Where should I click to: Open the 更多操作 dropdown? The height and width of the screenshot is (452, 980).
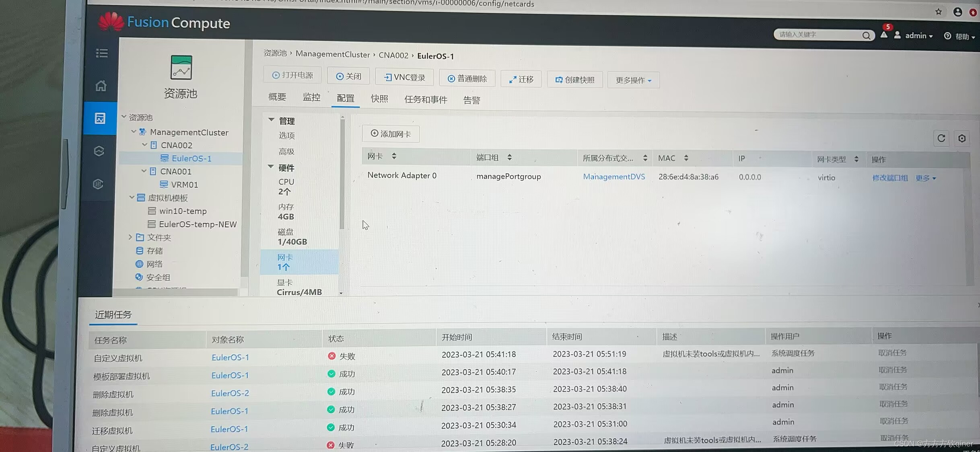click(x=633, y=80)
